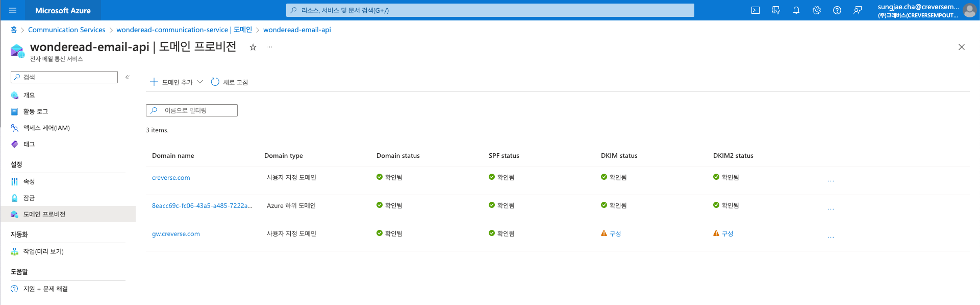The image size is (980, 305).
Task: Click the email communication service resource icon
Action: [17, 51]
